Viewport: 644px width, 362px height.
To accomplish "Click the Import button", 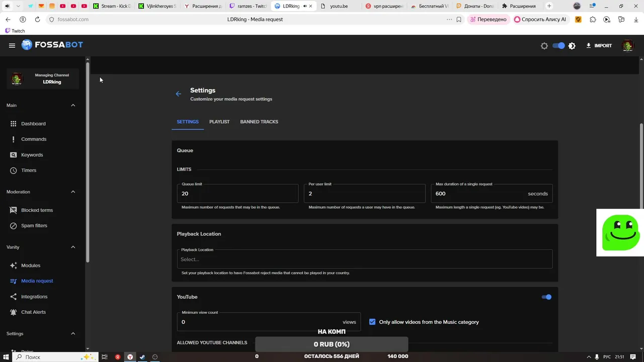I will click(x=599, y=46).
